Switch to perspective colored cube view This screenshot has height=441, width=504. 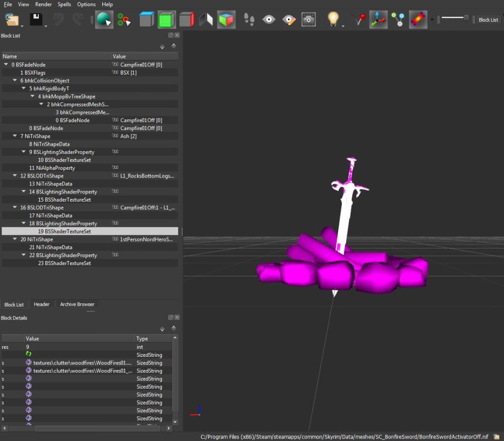pos(226,20)
